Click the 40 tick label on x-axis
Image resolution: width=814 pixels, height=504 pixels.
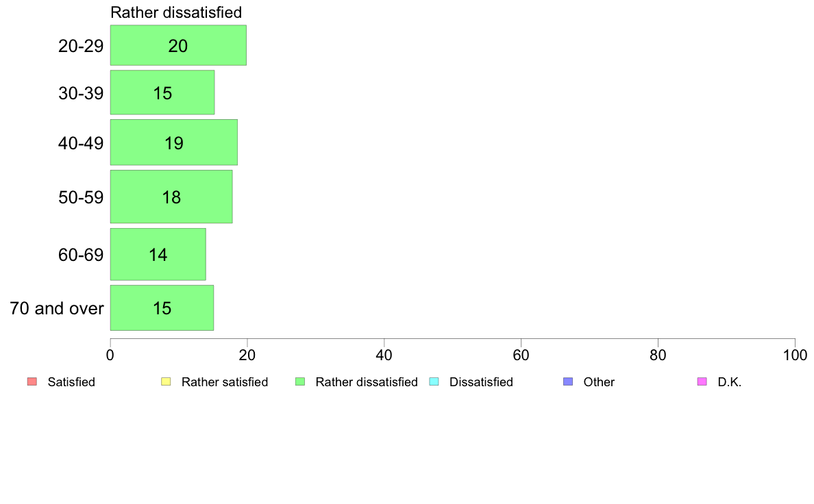click(x=384, y=355)
